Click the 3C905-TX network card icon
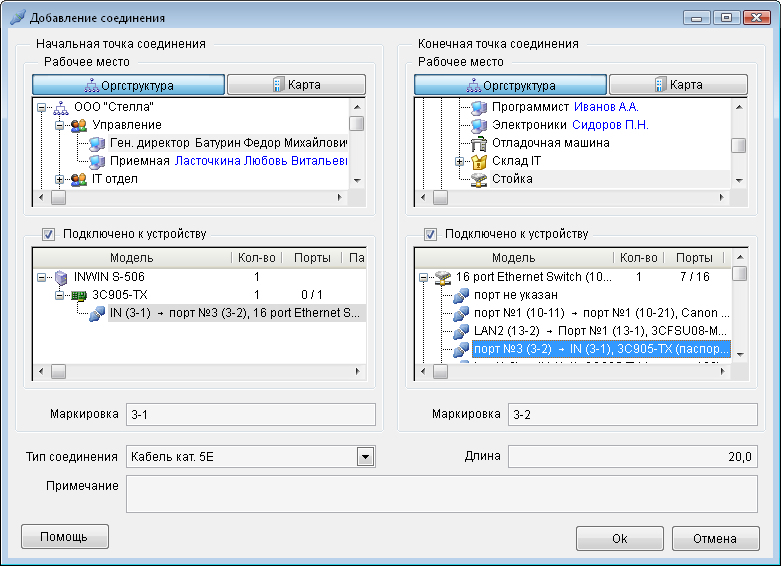This screenshot has width=781, height=566. [79, 295]
